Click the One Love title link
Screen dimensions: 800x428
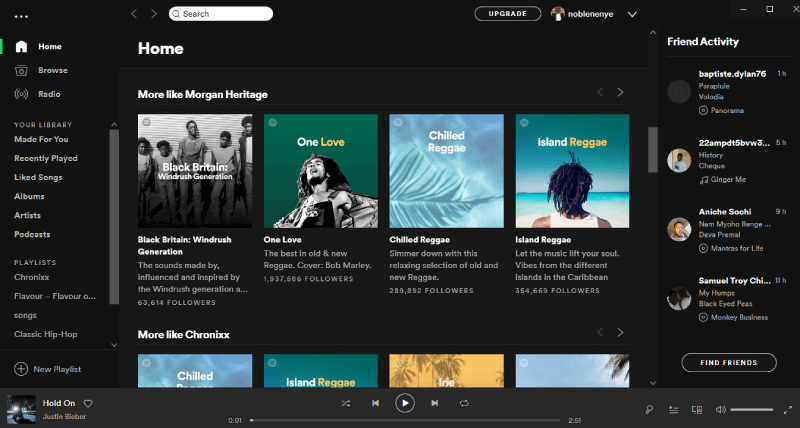tap(283, 240)
